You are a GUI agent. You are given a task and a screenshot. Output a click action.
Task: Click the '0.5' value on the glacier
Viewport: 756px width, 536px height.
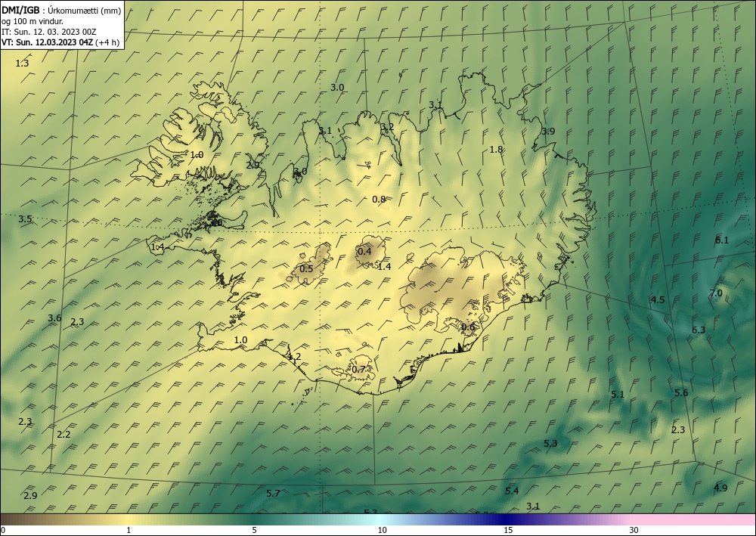(x=306, y=269)
